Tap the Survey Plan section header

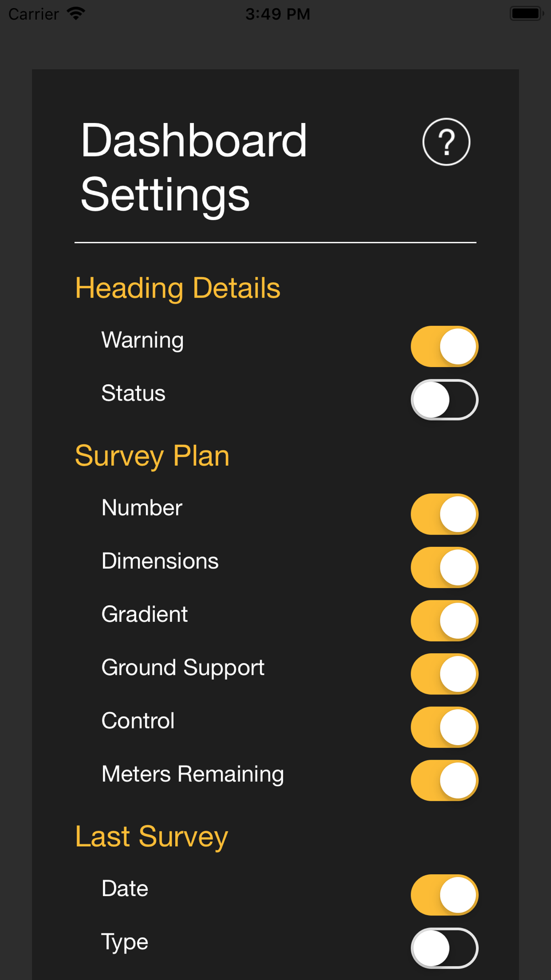152,456
